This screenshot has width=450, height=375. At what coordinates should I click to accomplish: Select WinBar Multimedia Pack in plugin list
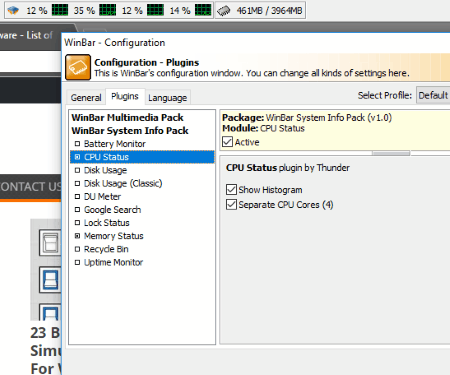(127, 118)
